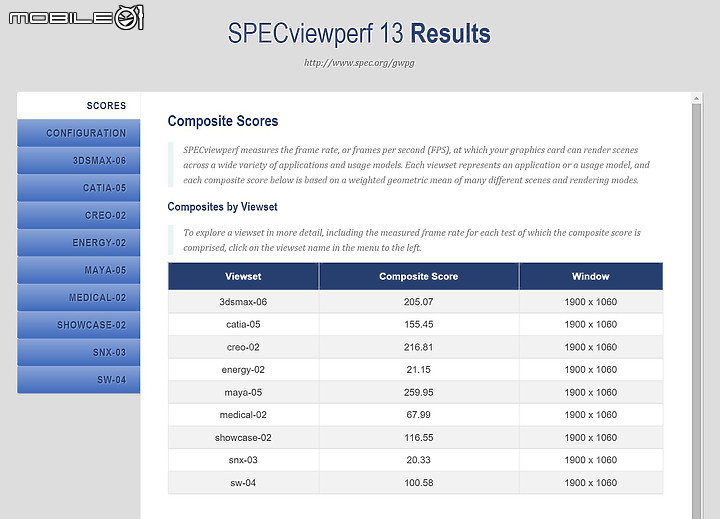Click the vertical scrollbar track
The height and width of the screenshot is (519, 720).
pyautogui.click(x=696, y=311)
